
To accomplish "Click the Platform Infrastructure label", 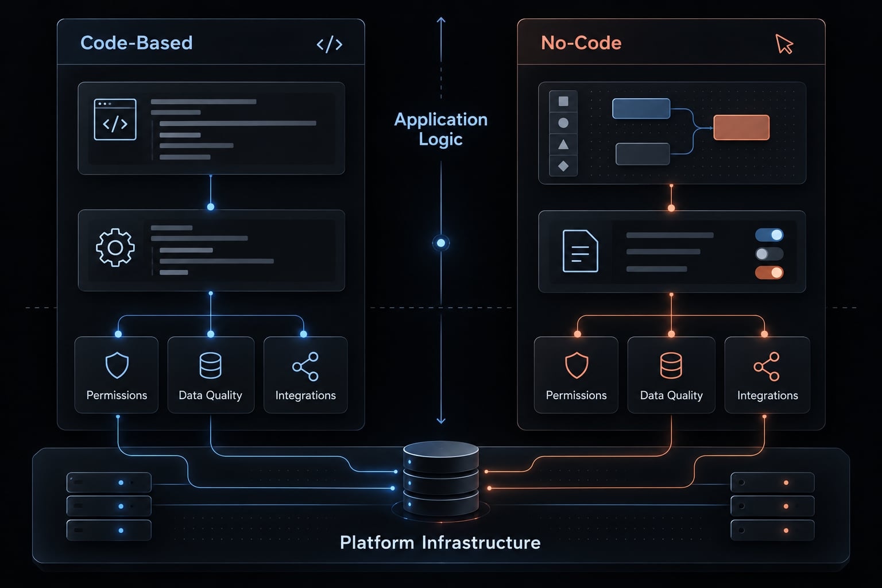I will (x=440, y=543).
